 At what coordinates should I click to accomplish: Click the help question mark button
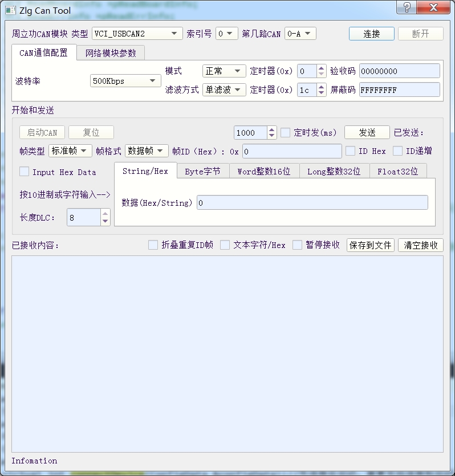[x=407, y=7]
